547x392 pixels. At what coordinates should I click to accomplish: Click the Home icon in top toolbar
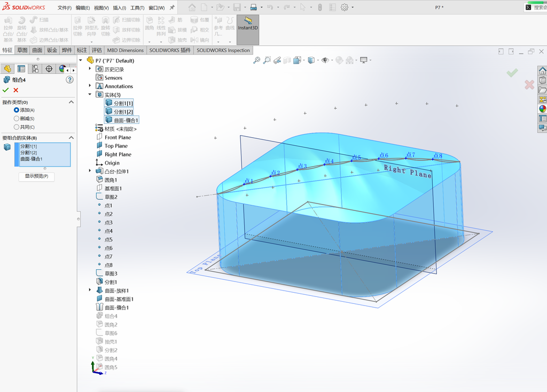click(x=192, y=7)
